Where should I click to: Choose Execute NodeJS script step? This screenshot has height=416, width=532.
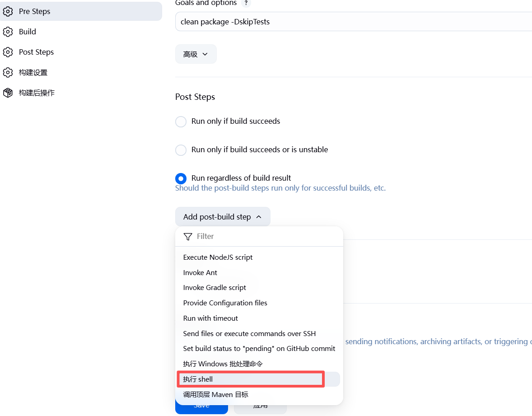259,257
